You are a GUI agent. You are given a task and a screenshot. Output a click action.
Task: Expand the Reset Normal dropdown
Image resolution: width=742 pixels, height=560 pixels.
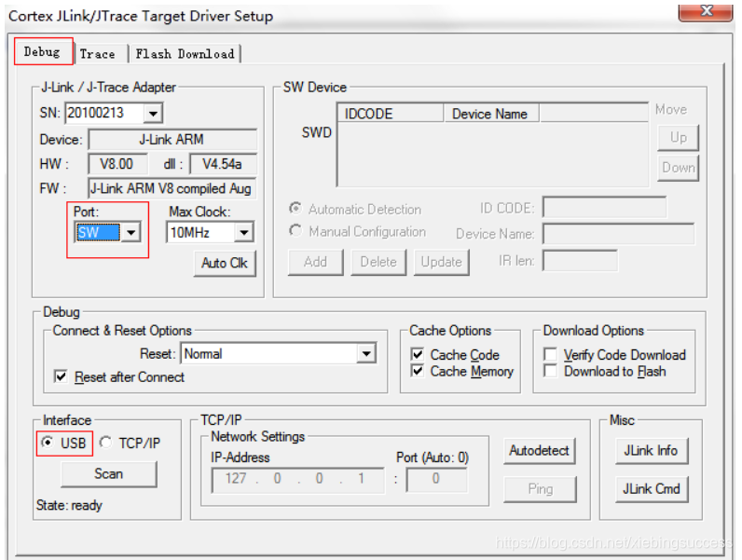coord(366,354)
